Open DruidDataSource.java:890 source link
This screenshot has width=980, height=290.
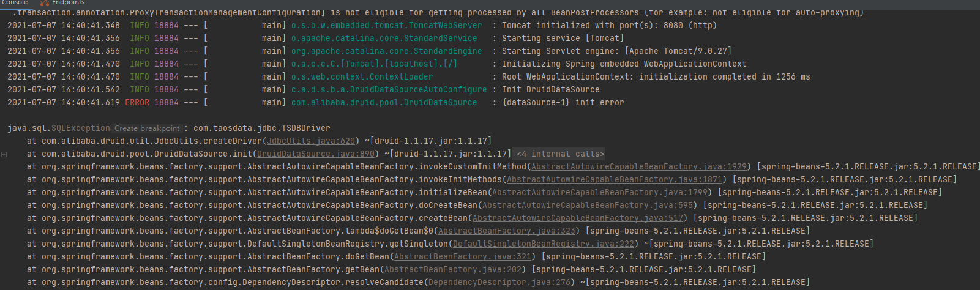(316, 154)
